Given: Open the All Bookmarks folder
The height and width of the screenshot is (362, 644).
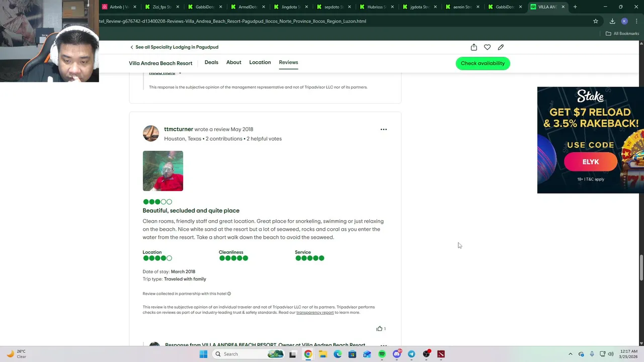Looking at the screenshot, I should click(622, 34).
